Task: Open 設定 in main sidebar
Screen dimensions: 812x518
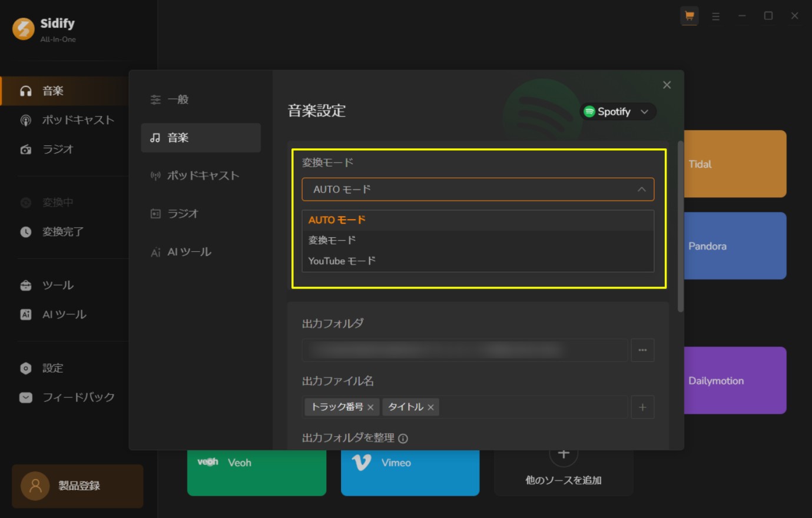Action: [x=65, y=368]
